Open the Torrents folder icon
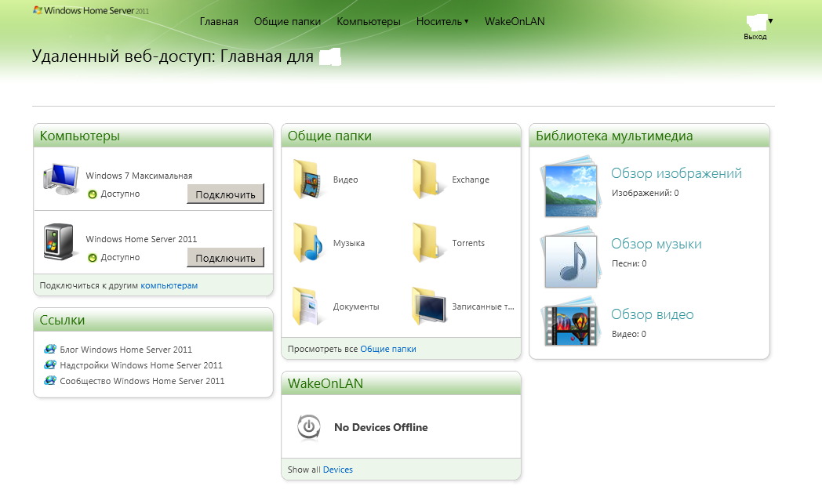This screenshot has height=504, width=822. point(427,242)
